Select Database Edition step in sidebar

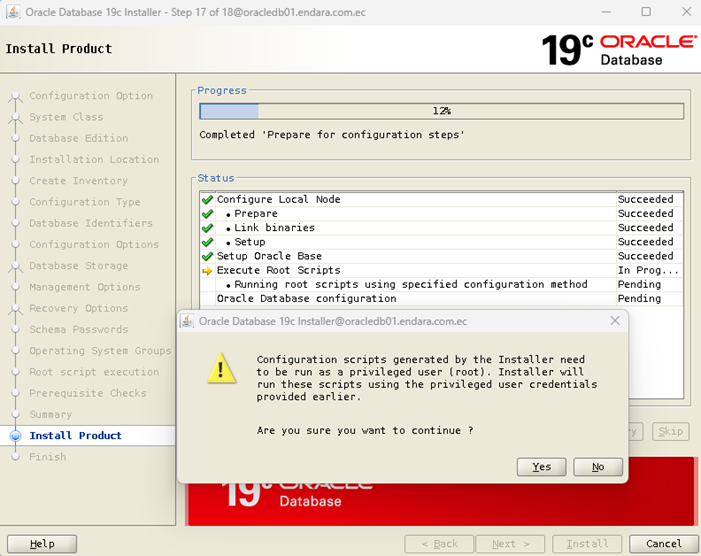click(x=79, y=138)
